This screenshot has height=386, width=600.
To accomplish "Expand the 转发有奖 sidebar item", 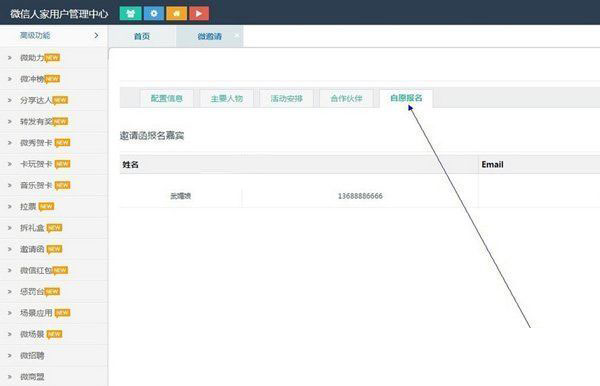I will 54,122.
